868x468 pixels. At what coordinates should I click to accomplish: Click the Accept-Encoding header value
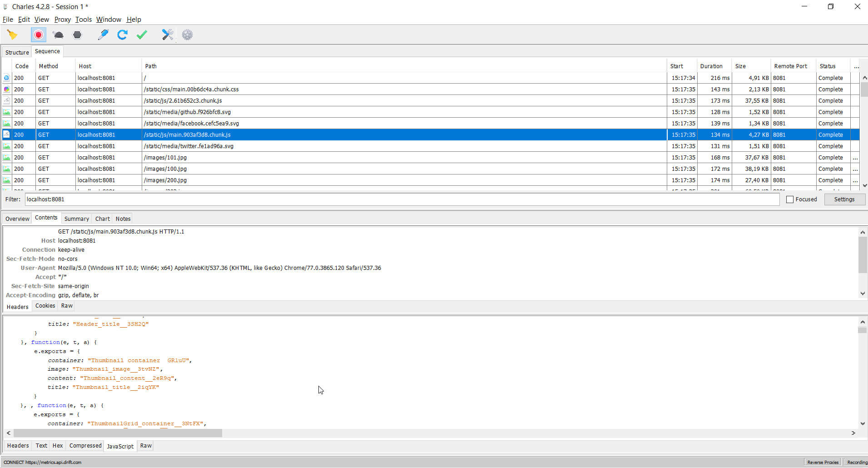(x=79, y=295)
